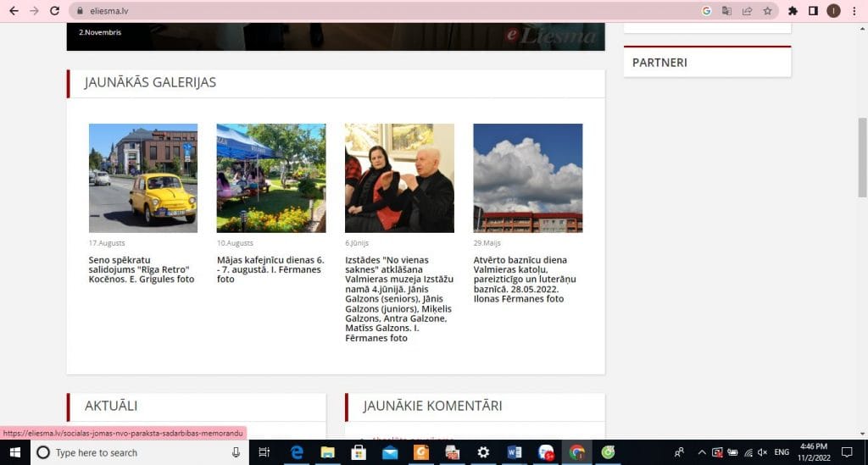This screenshot has width=868, height=465.
Task: Open the Chrome profile avatar
Action: 833,11
